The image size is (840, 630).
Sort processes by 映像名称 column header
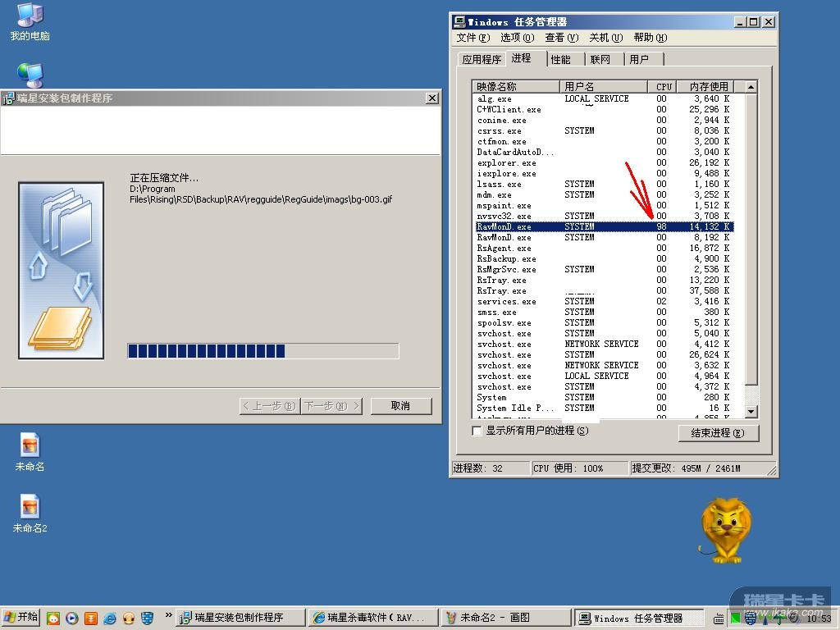point(515,86)
